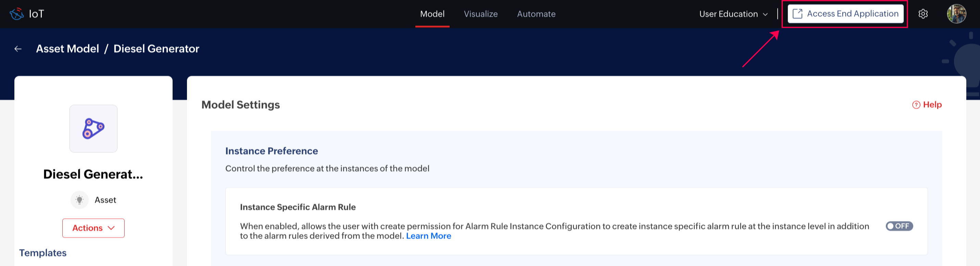This screenshot has width=980, height=266.
Task: Click the Diesel Generator model icon
Action: pos(93,129)
